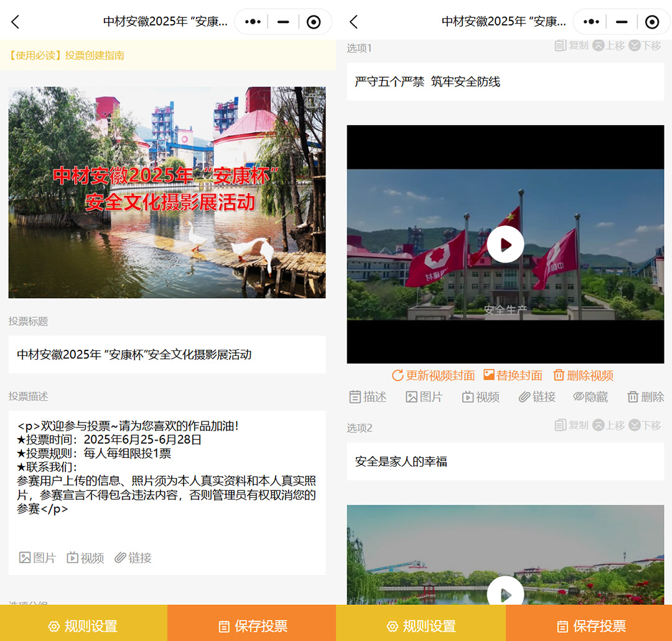Toggle 隐藏 to hide option 1
This screenshot has width=672, height=641.
590,396
